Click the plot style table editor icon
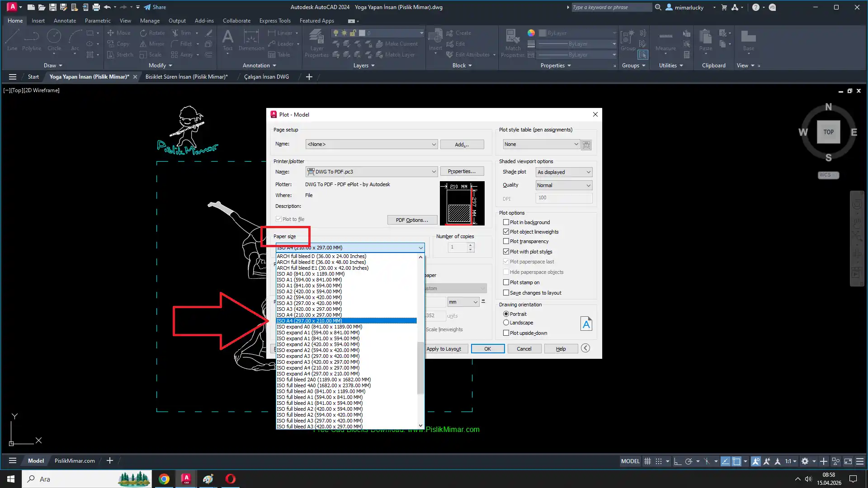Viewport: 868px width, 488px height. click(x=586, y=145)
